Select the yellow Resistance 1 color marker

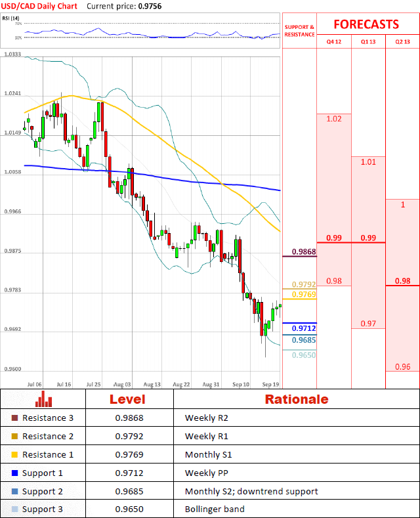click(x=15, y=455)
